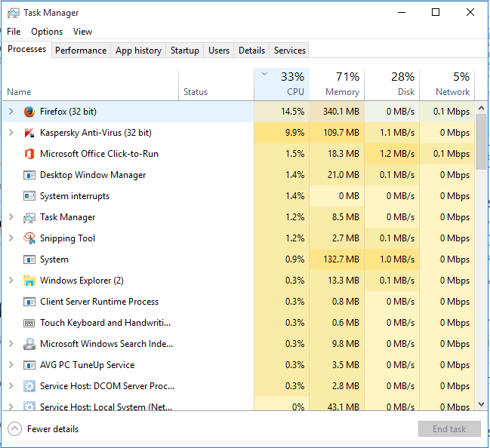Click AVG PC TuneUp memory value 3.5 MB
This screenshot has width=490, height=448.
[346, 365]
